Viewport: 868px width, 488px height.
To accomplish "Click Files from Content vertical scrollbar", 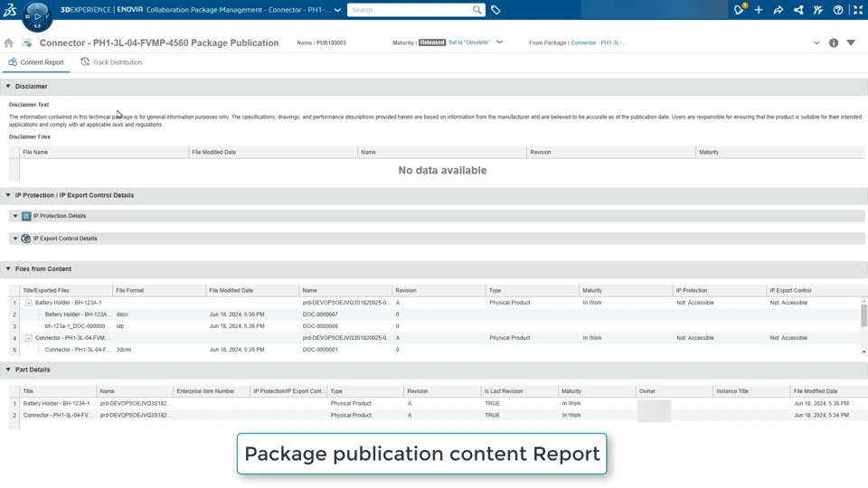I will (x=863, y=316).
